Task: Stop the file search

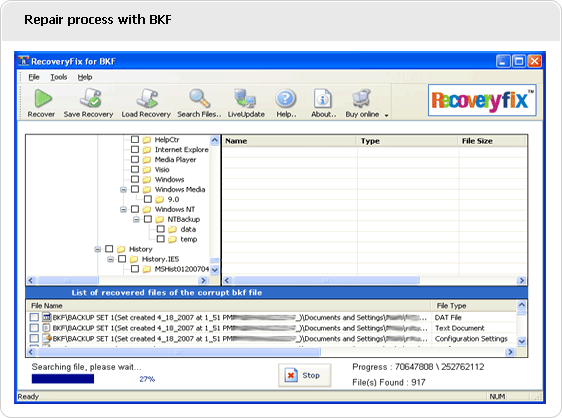Action: coord(305,375)
